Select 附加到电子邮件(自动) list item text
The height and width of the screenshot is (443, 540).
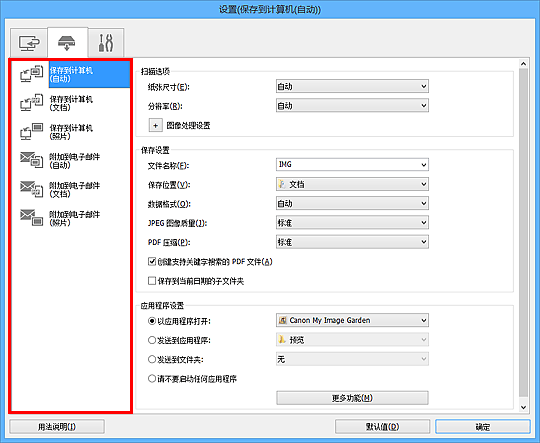pos(75,161)
